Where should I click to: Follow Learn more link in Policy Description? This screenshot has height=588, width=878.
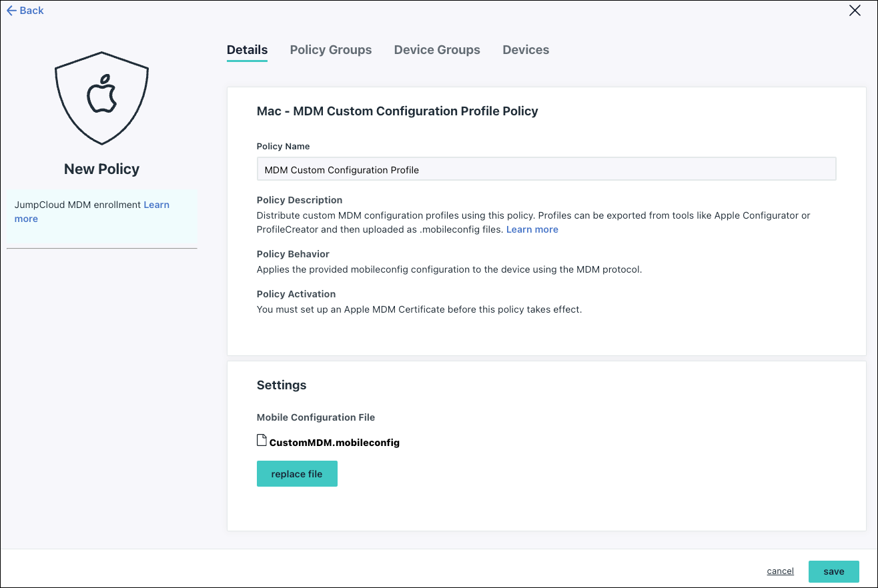point(532,229)
